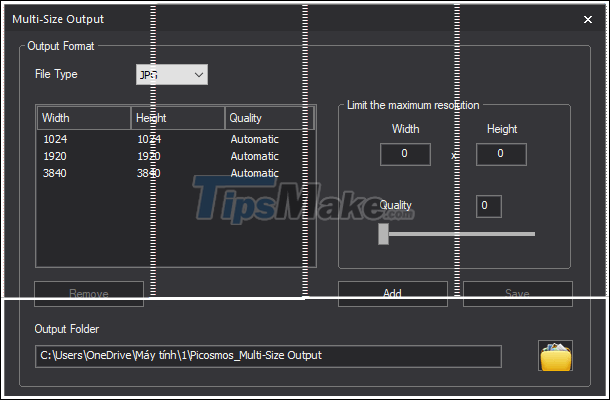The height and width of the screenshot is (400, 610).
Task: Click the height value 1024 cell
Action: tap(149, 139)
